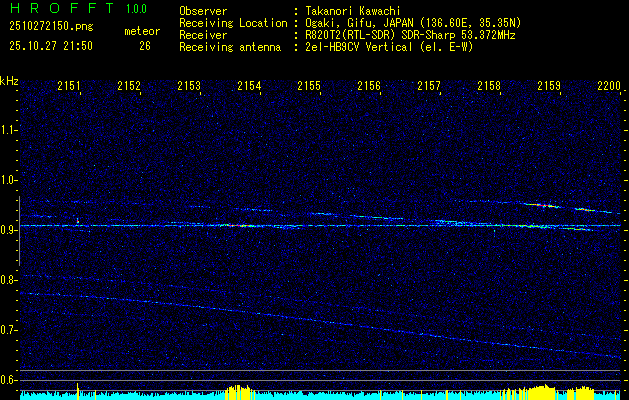This screenshot has width=629, height=400.
Task: Select the 2159 time marker
Action: coord(549,87)
